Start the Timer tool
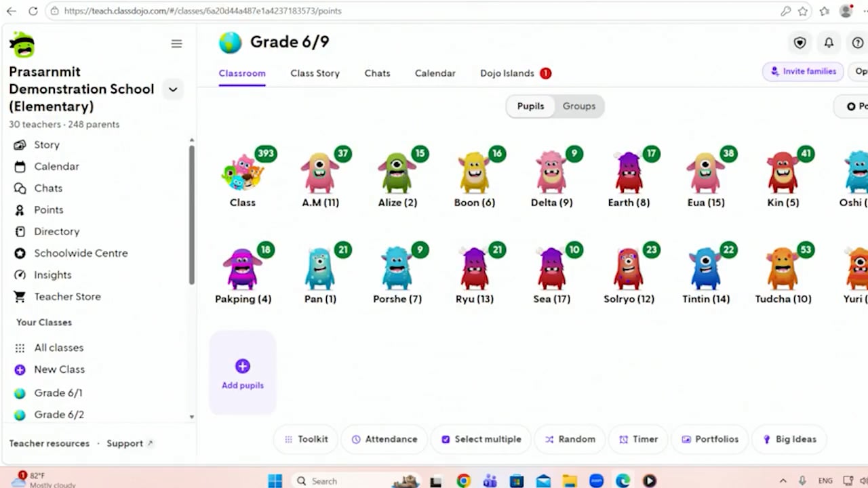 point(638,439)
